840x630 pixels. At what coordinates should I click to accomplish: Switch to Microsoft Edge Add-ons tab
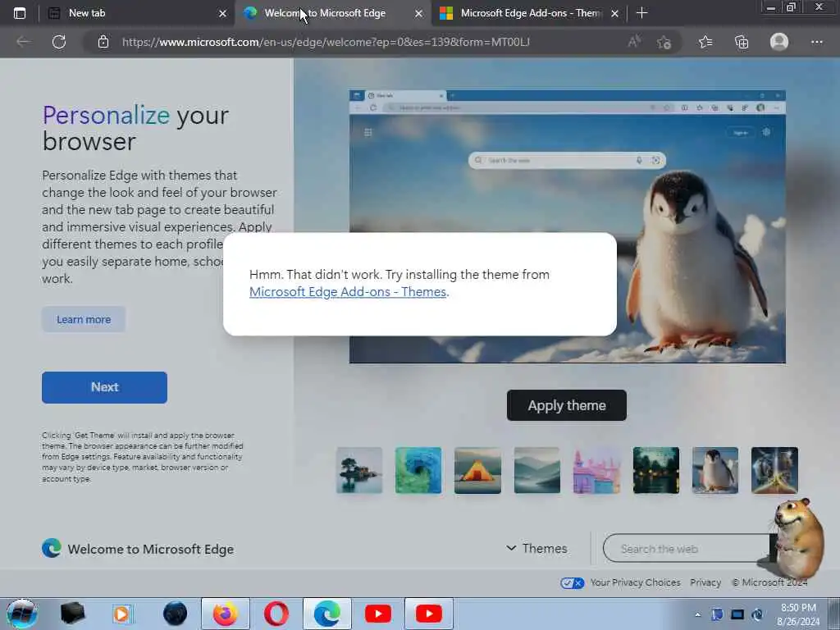click(529, 13)
